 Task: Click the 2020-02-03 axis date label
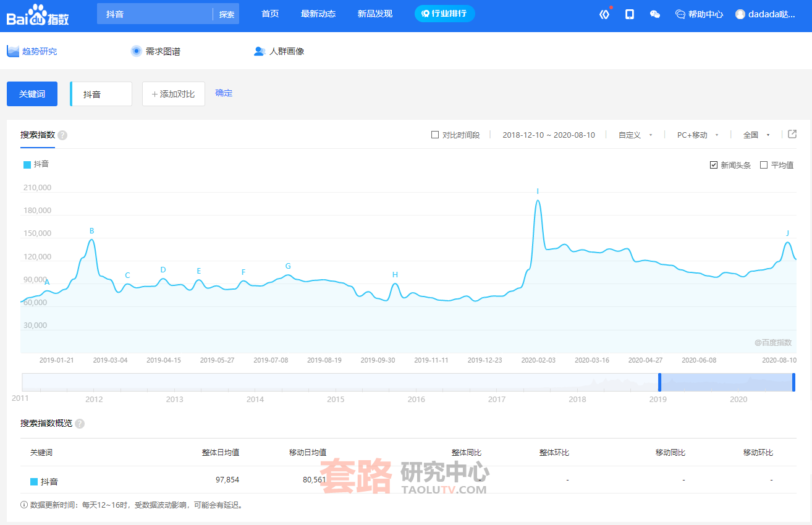pos(538,360)
